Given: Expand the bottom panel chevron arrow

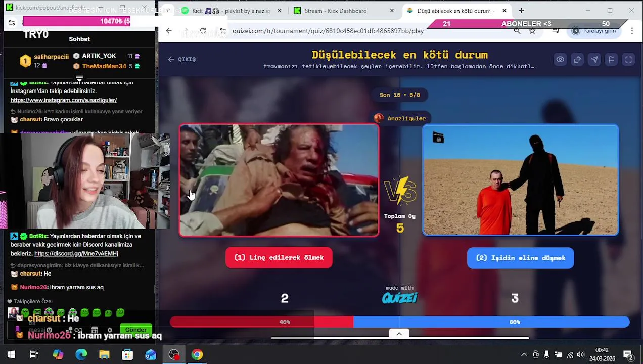Looking at the screenshot, I should coord(399,334).
